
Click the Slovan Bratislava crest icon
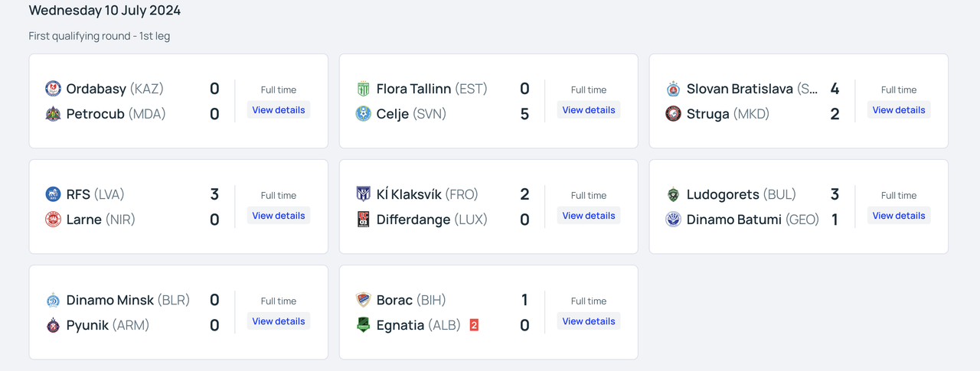(x=673, y=89)
